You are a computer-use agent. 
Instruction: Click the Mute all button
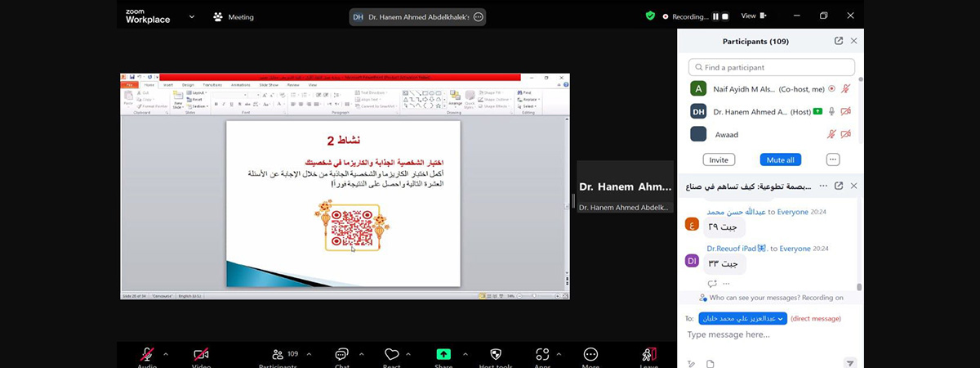coord(781,159)
